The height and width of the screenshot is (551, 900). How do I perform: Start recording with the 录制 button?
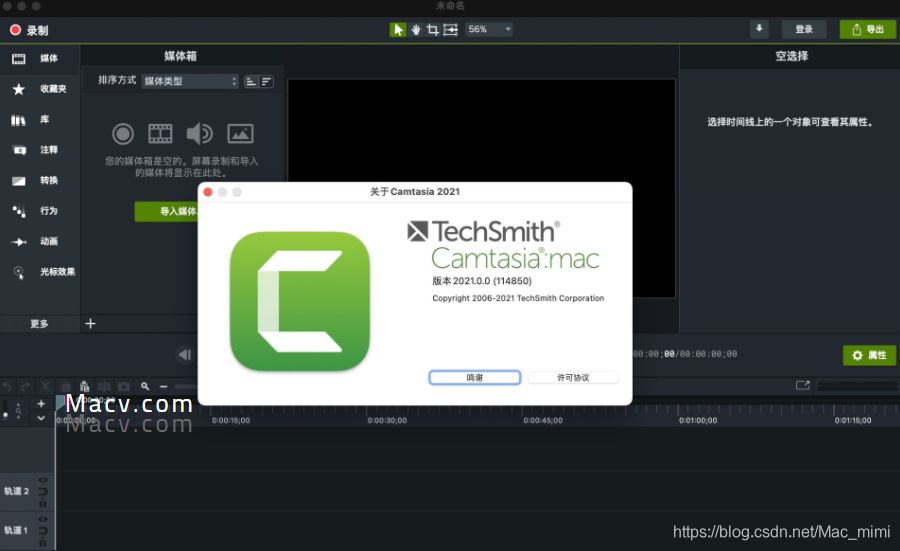[x=29, y=30]
